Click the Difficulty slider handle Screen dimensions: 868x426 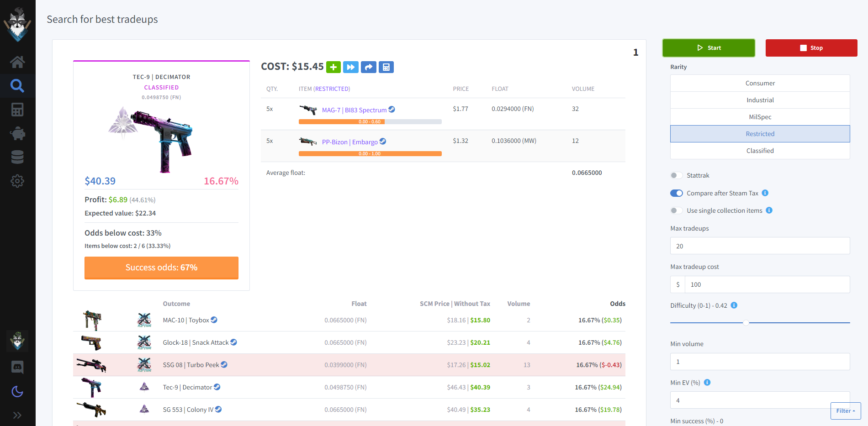pos(746,323)
